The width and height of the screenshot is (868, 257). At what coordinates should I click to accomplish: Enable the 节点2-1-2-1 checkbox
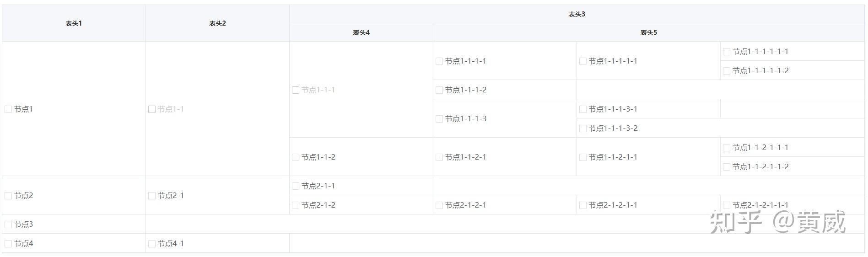[x=439, y=205]
